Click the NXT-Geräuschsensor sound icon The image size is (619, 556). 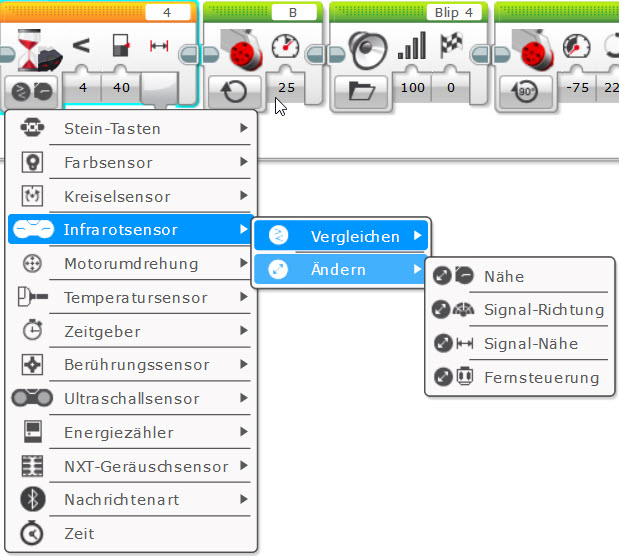32,466
